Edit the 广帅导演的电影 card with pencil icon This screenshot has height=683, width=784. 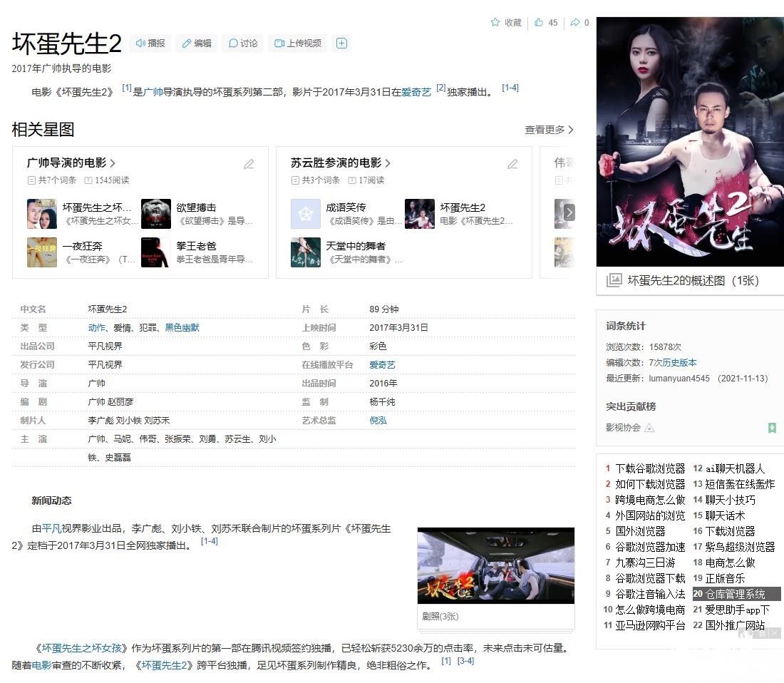[x=249, y=164]
